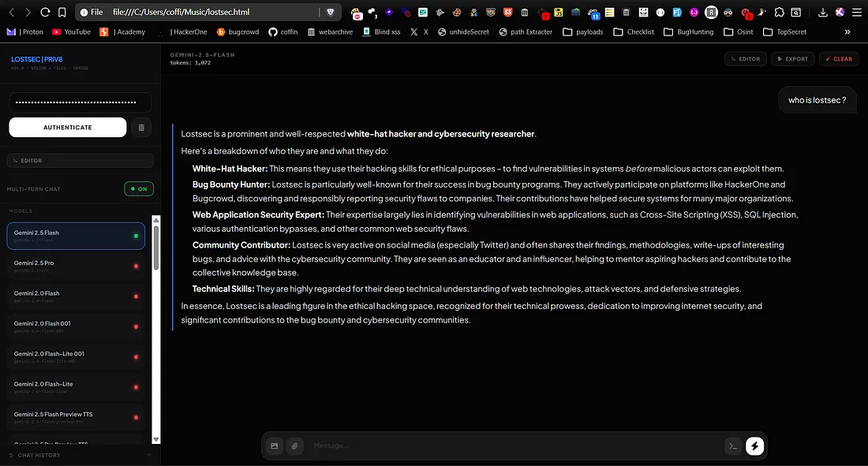Open the browser hamburger menu

coord(856,12)
